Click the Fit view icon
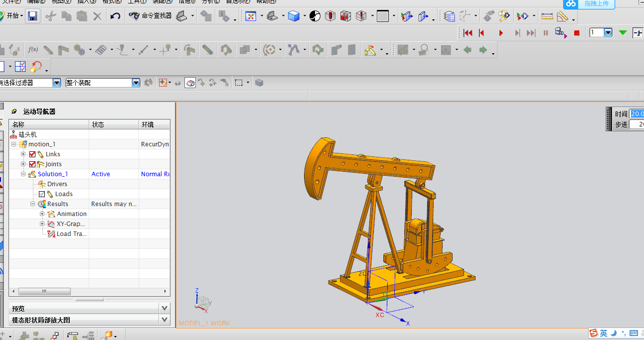This screenshot has height=340, width=644. pyautogui.click(x=251, y=16)
